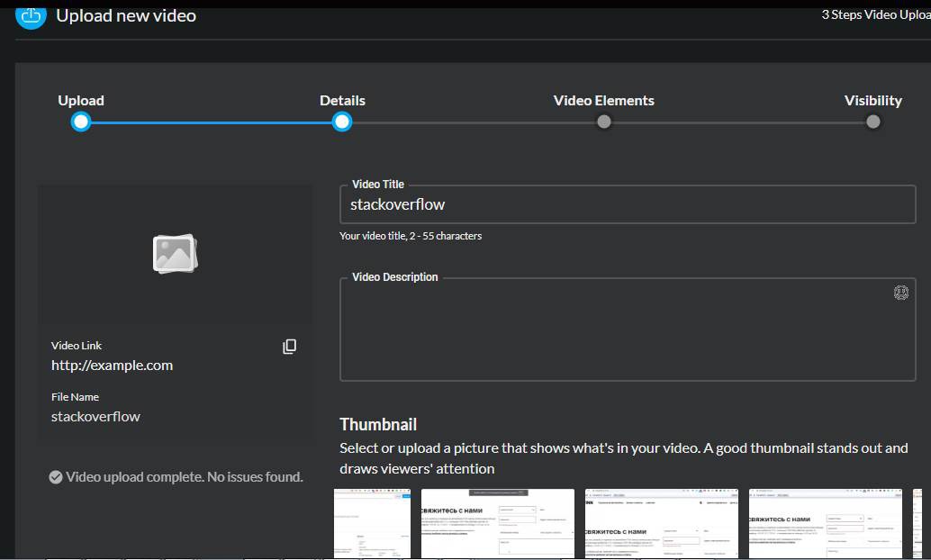The width and height of the screenshot is (931, 560).
Task: Select the fourth thumbnail image
Action: 825,523
